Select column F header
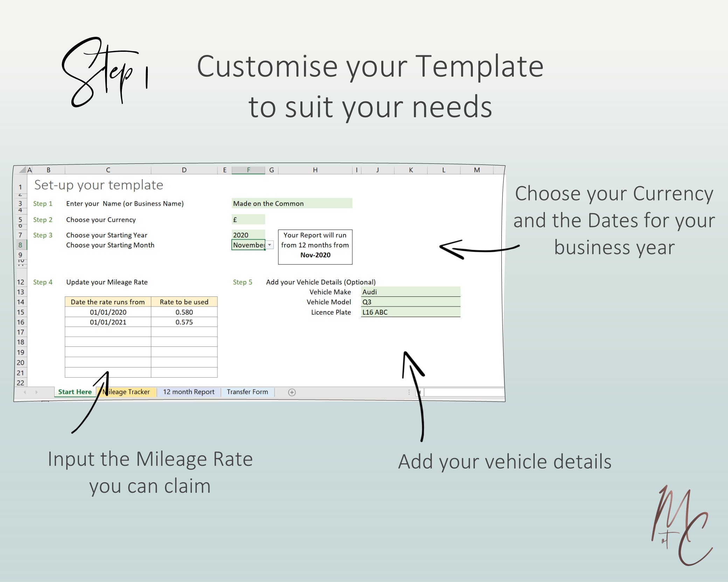The height and width of the screenshot is (582, 728). click(248, 170)
